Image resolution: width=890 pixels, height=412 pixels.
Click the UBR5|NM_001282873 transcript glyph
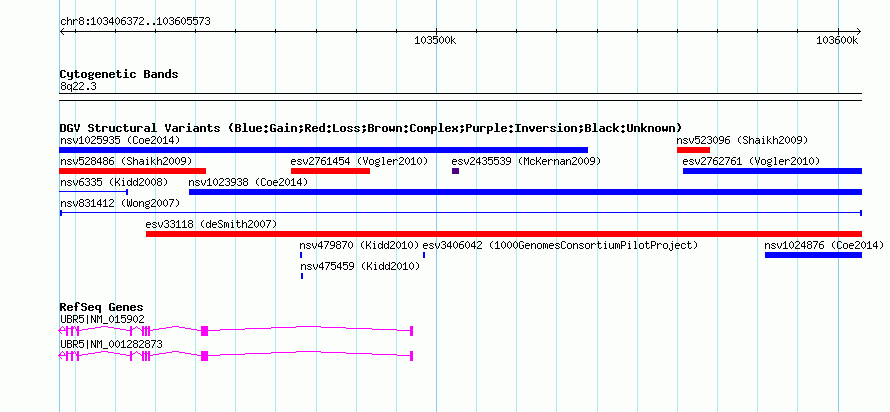click(x=236, y=355)
